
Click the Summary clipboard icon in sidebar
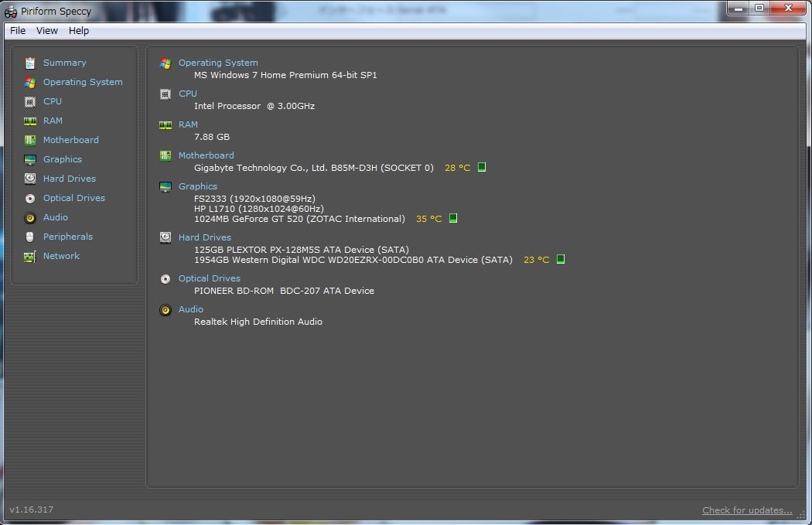point(30,63)
